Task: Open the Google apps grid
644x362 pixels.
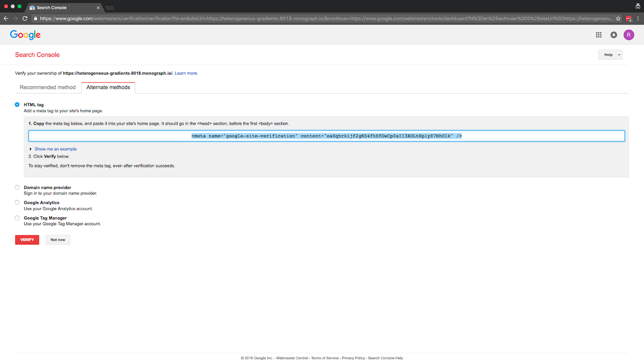Action: (599, 35)
